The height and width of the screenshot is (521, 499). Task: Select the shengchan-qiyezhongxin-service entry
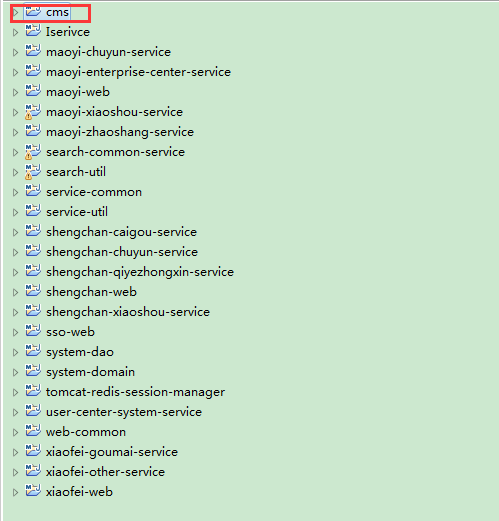[x=140, y=272]
